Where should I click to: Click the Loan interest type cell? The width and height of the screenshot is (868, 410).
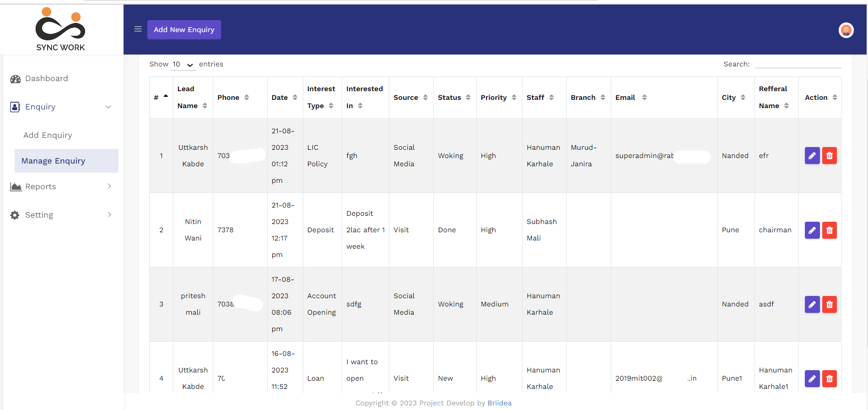coord(322,368)
